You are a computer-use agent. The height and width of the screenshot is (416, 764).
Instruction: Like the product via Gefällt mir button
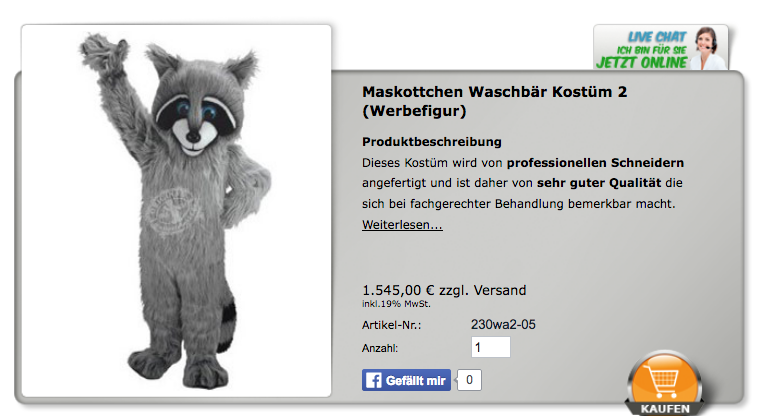tap(406, 380)
